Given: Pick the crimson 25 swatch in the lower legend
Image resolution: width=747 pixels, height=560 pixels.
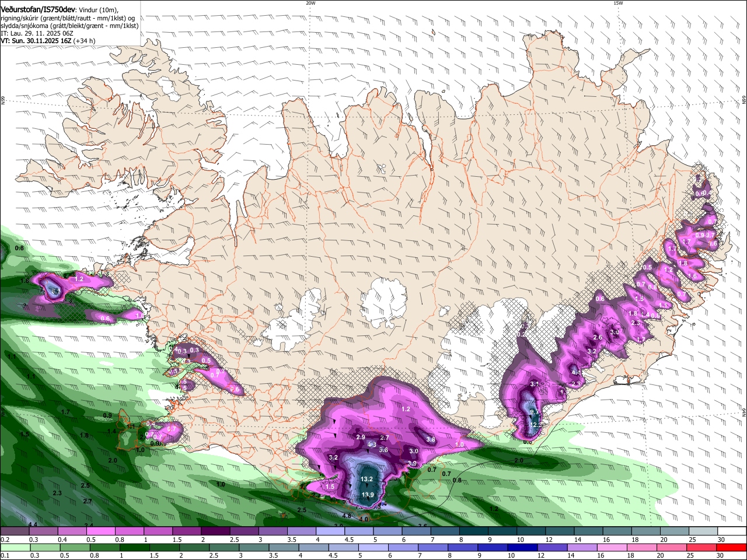Looking at the screenshot, I should pyautogui.click(x=700, y=547).
